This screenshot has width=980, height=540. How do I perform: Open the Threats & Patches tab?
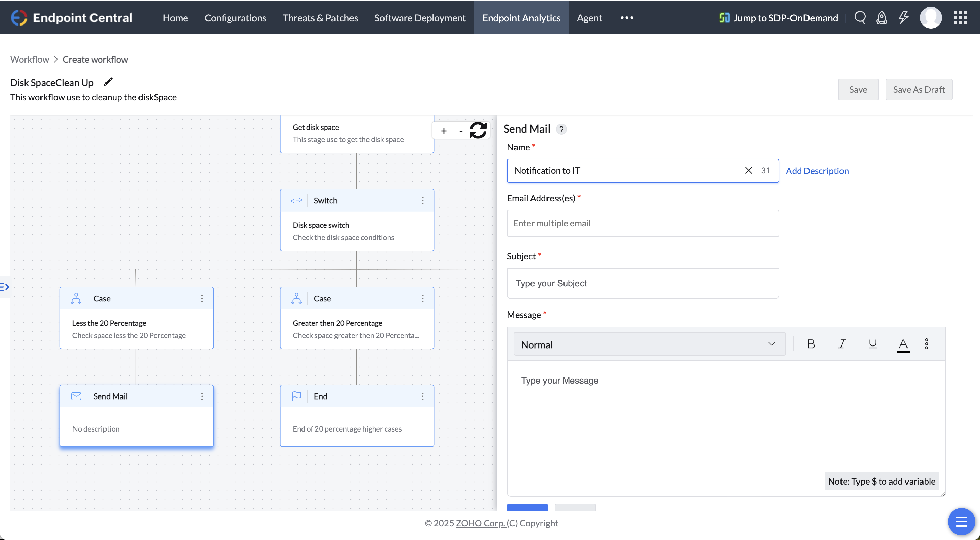320,18
